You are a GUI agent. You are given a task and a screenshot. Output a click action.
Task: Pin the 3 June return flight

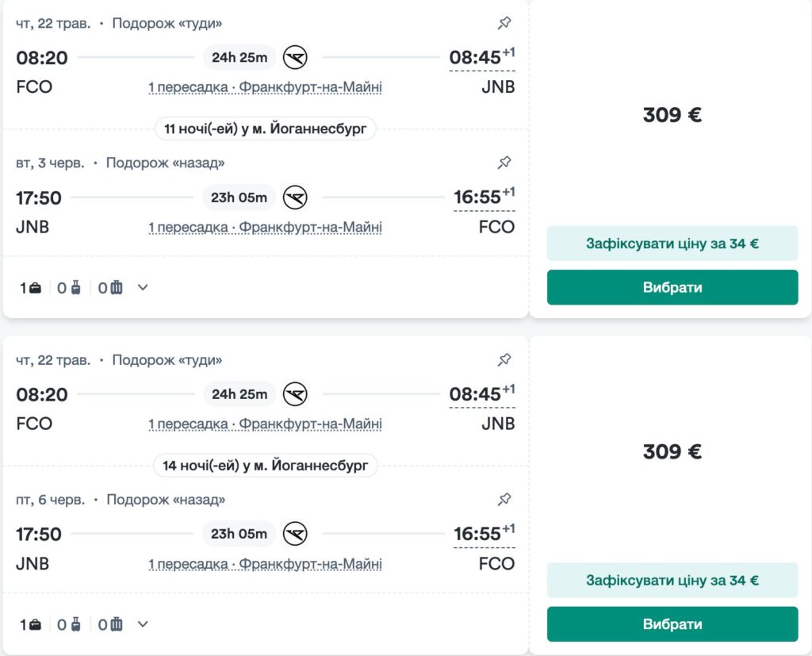(x=504, y=163)
